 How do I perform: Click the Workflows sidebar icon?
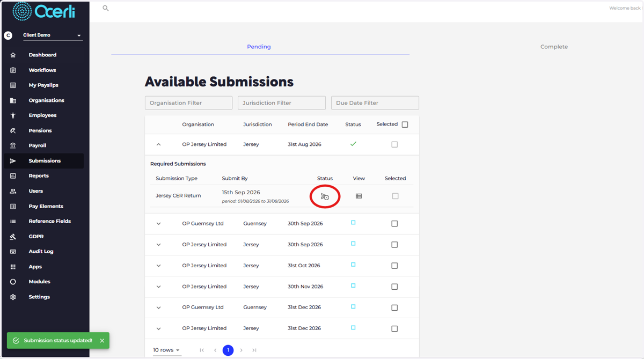[13, 70]
